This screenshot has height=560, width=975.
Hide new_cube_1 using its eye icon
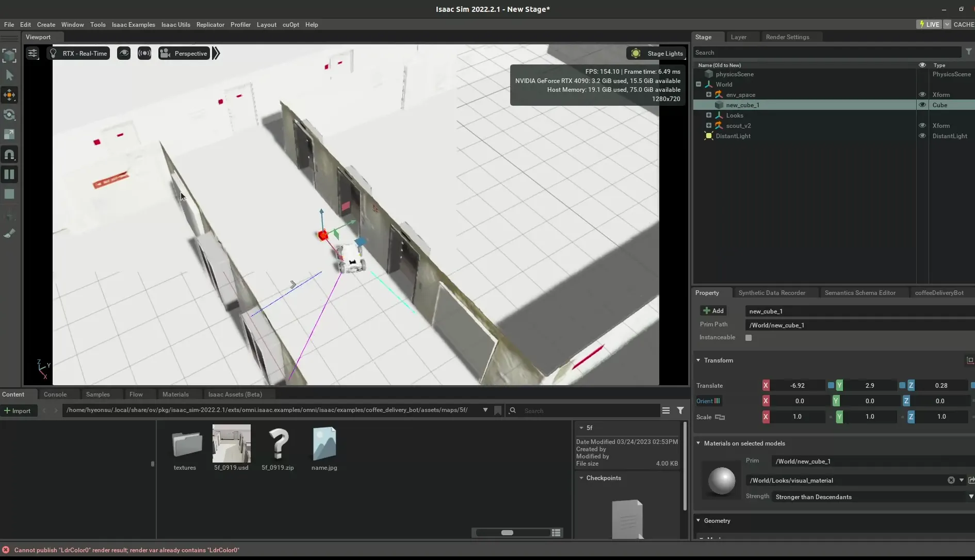(922, 105)
